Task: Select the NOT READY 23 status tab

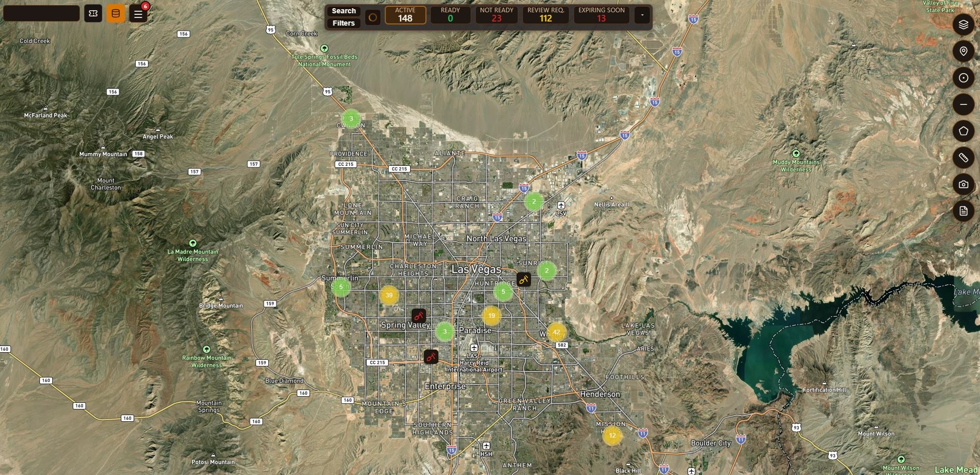Action: click(x=497, y=15)
